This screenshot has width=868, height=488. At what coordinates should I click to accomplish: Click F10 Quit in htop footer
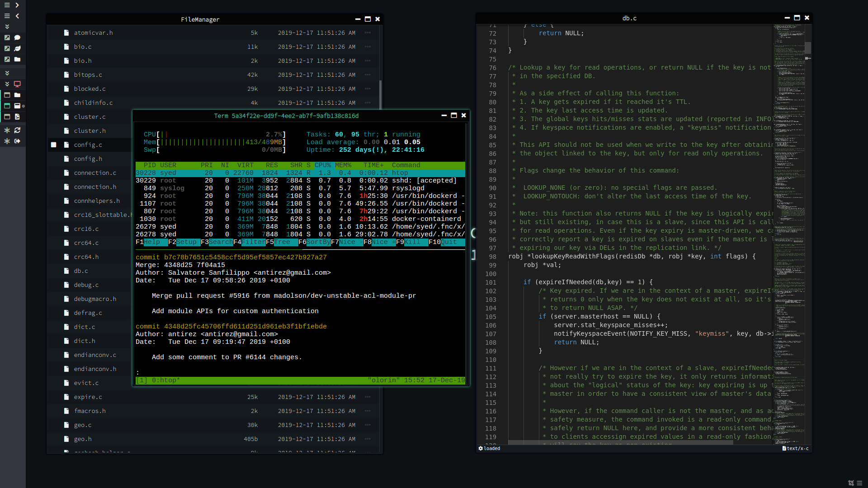[447, 242]
